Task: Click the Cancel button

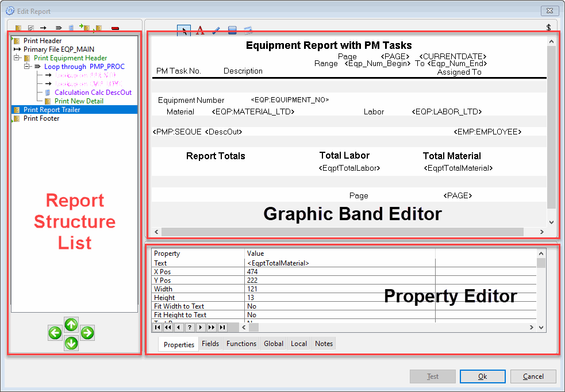Action: (x=533, y=376)
